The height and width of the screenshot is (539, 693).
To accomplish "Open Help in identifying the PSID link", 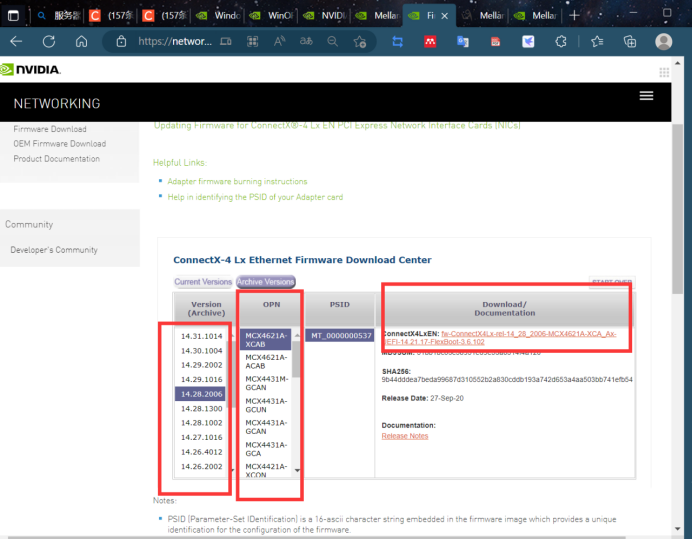I will [255, 197].
